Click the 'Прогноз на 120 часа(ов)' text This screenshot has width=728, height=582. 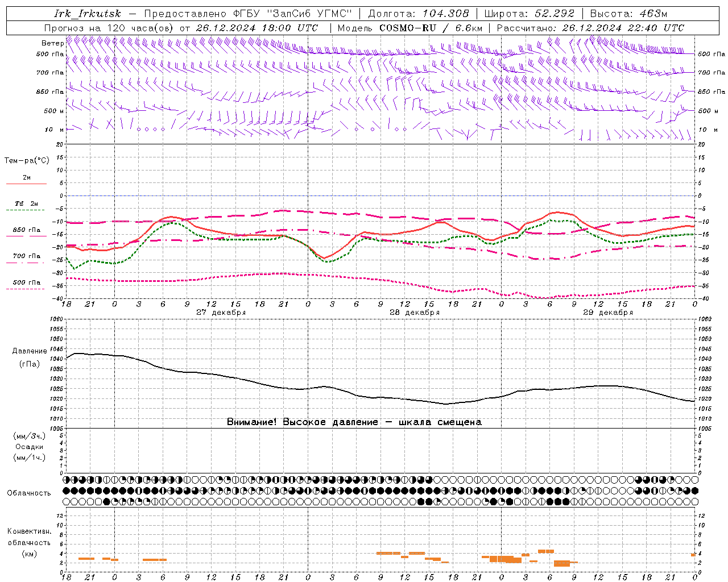[x=110, y=28]
